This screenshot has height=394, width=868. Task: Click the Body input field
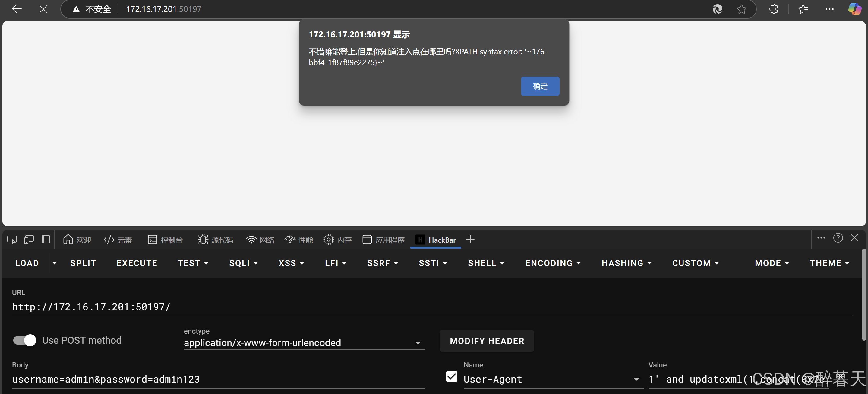pyautogui.click(x=216, y=380)
